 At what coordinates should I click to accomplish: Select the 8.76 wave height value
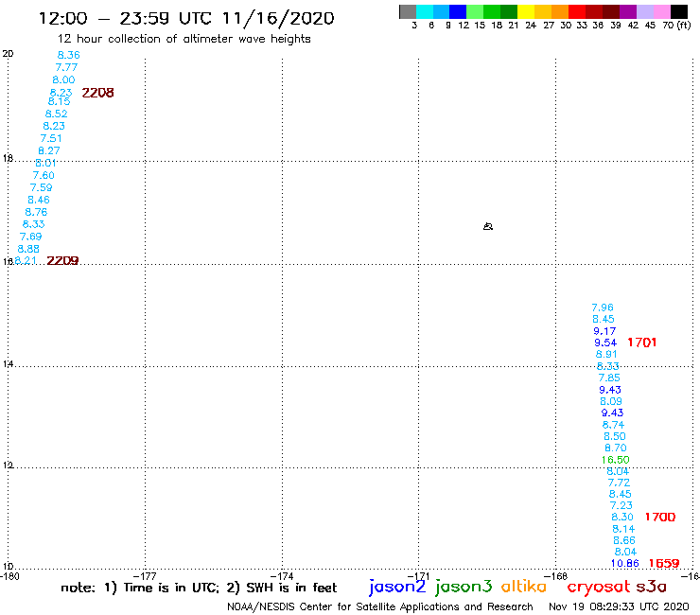point(36,212)
